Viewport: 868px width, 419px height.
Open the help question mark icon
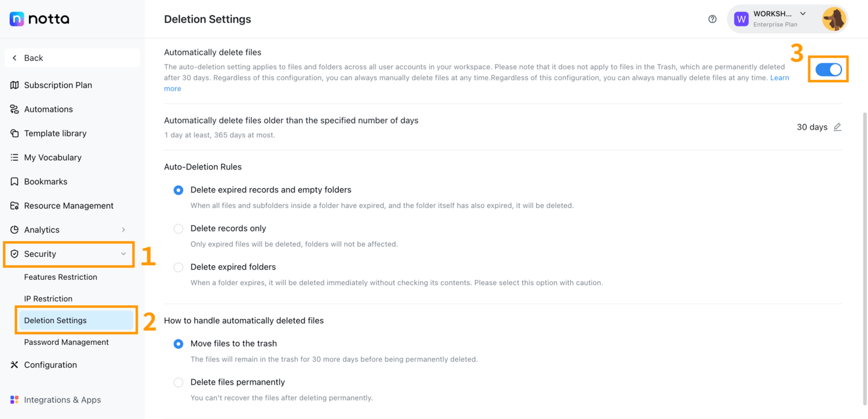tap(712, 19)
